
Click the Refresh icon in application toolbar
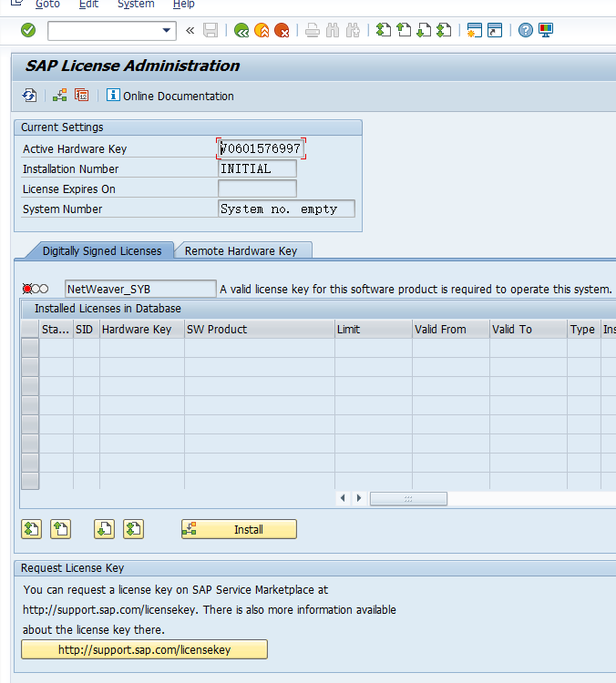click(30, 96)
